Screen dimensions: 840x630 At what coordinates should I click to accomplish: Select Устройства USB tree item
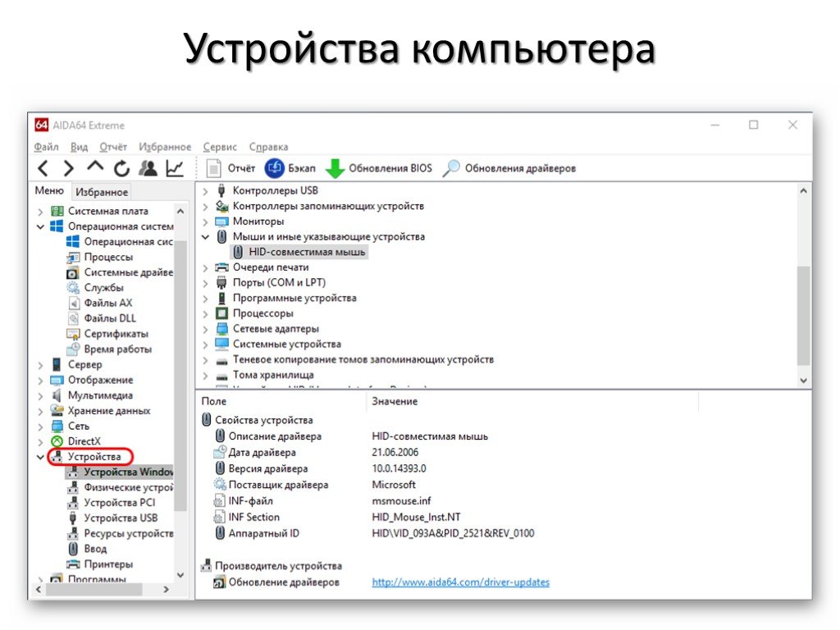(112, 518)
